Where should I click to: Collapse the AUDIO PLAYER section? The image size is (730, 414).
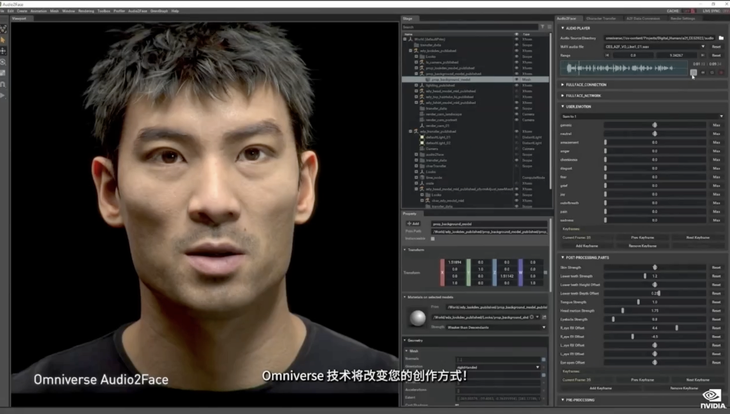[x=562, y=28]
